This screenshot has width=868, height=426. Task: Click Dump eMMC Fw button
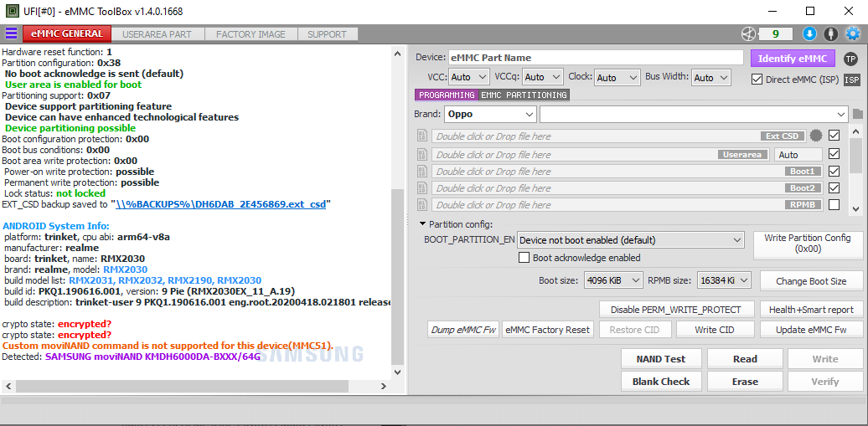coord(462,330)
